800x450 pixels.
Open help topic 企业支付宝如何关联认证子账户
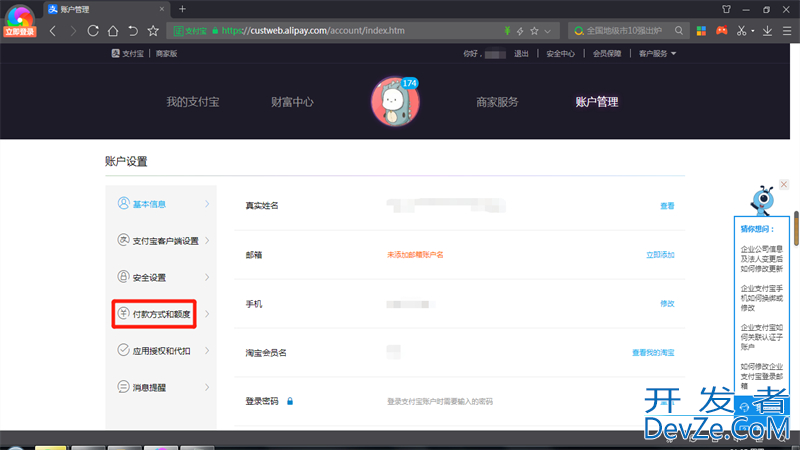(x=761, y=337)
